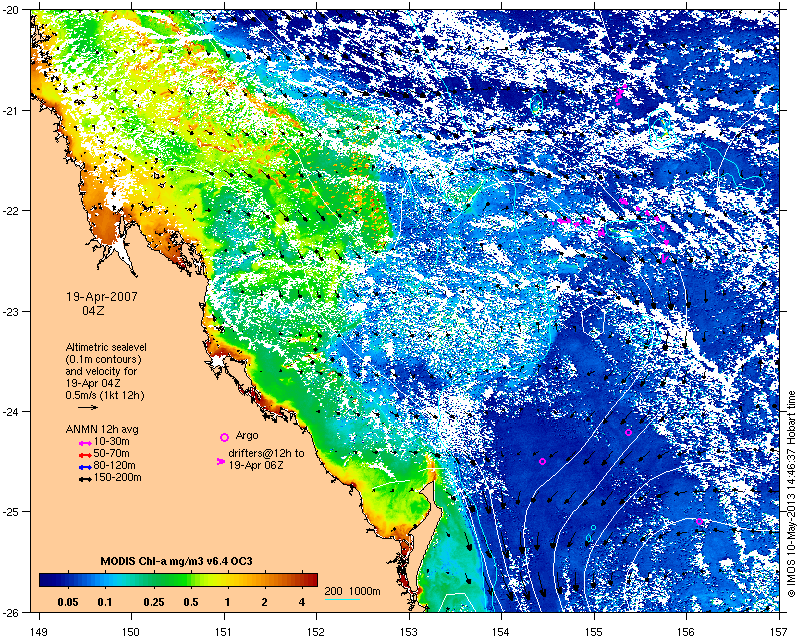Click the 50-70m depth label
This screenshot has height=640, width=800.
coord(111,453)
